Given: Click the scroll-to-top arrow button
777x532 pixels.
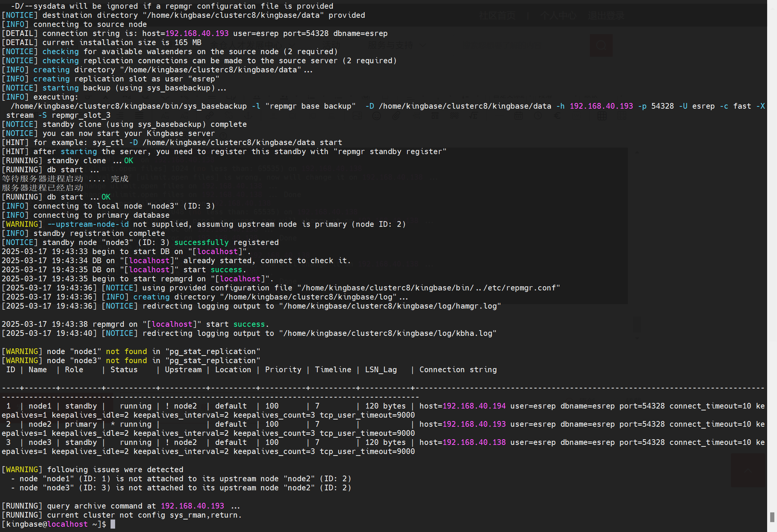Looking at the screenshot, I should coord(748,471).
